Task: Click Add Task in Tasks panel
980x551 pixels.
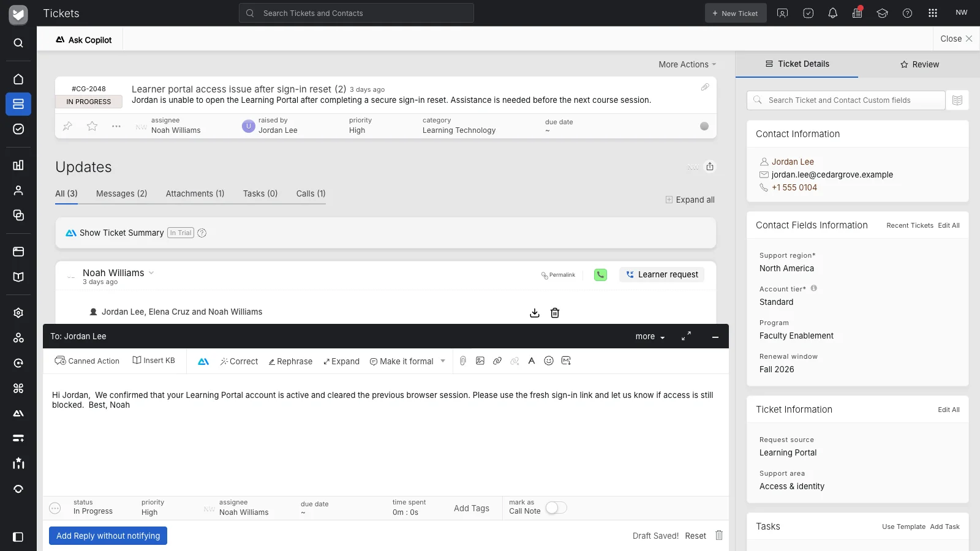Action: (x=945, y=527)
